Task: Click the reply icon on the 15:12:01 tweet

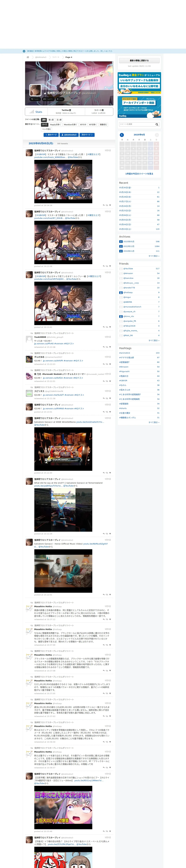Action: (104, 595)
